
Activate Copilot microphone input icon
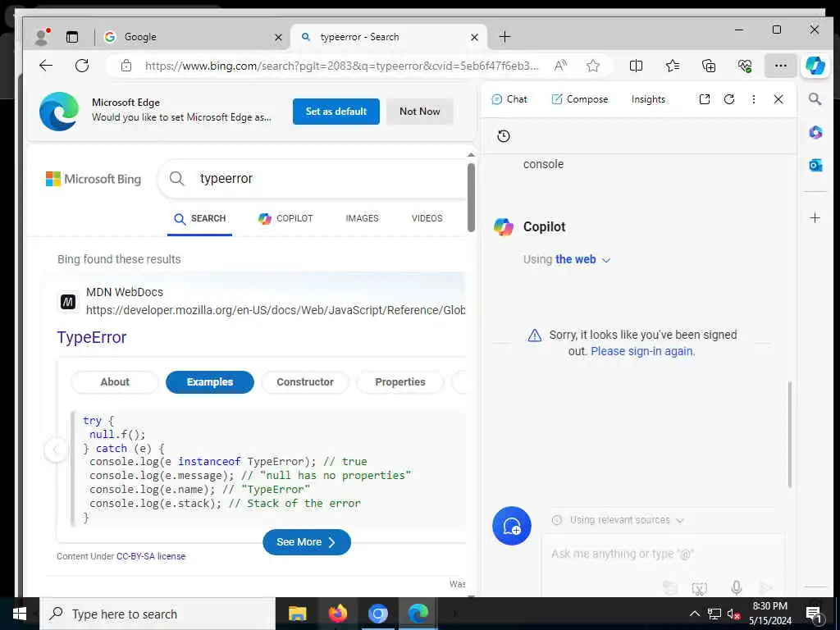(737, 587)
